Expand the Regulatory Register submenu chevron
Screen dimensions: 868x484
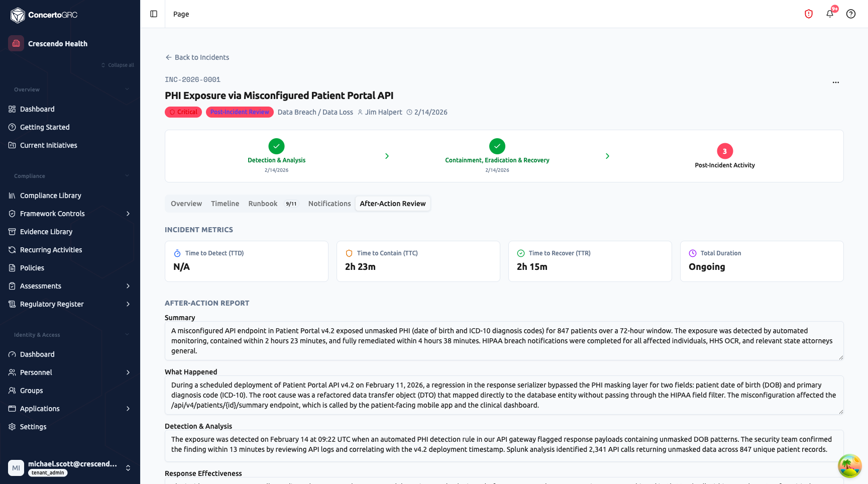point(128,304)
